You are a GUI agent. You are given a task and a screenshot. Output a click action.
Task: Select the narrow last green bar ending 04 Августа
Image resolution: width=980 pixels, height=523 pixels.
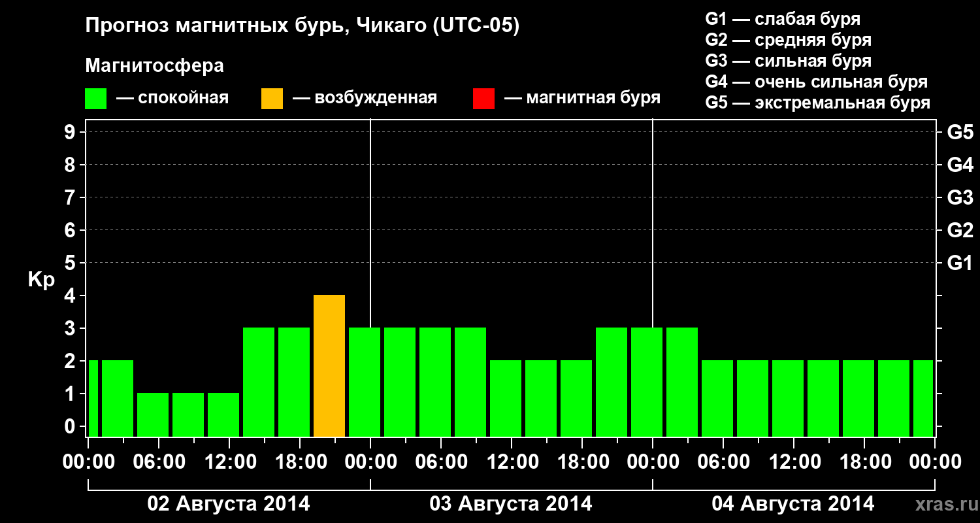(x=923, y=398)
